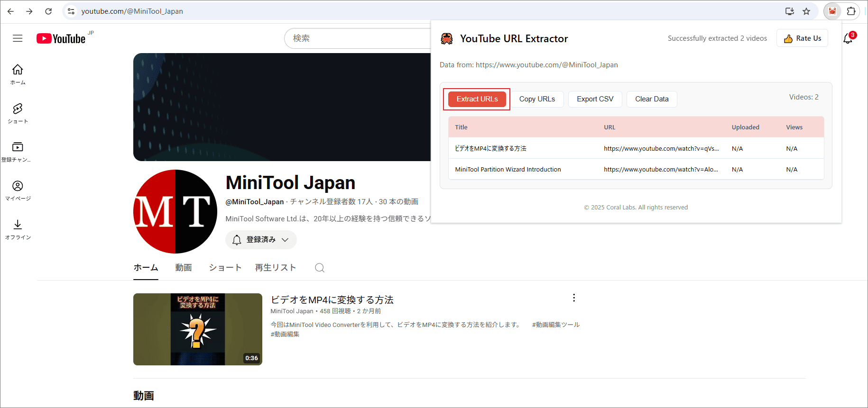Click the crab logo in extension popup
Screen dimensions: 868x408
[x=447, y=38]
